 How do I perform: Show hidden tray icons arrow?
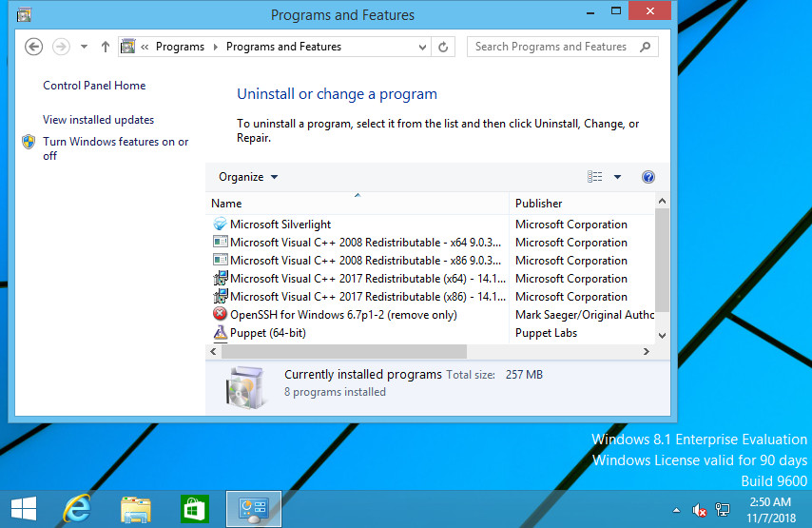[676, 510]
